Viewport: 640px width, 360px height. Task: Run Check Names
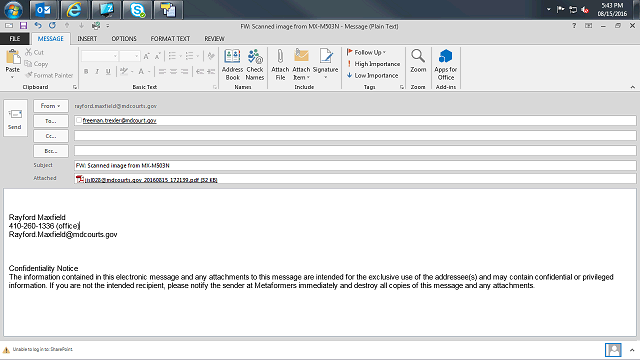click(255, 64)
